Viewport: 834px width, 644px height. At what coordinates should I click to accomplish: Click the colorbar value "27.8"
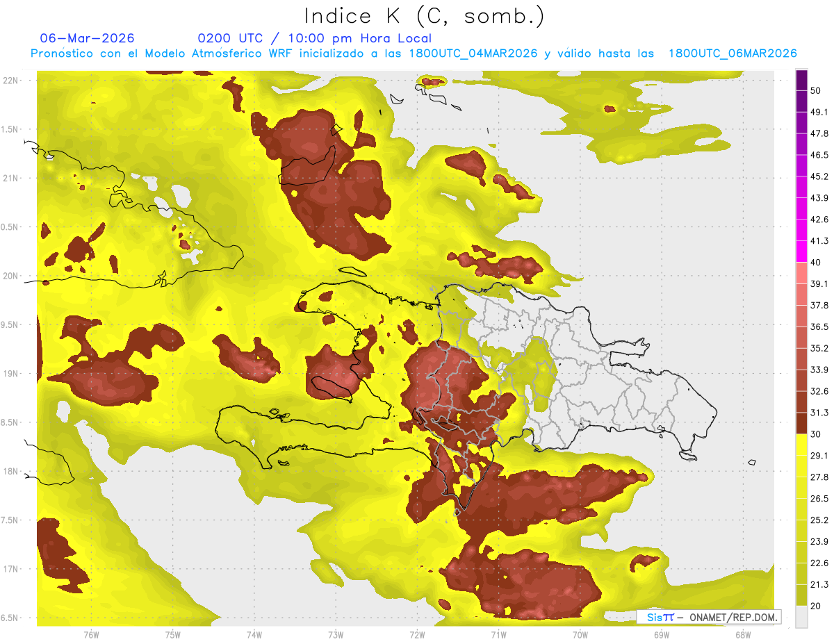tap(819, 477)
